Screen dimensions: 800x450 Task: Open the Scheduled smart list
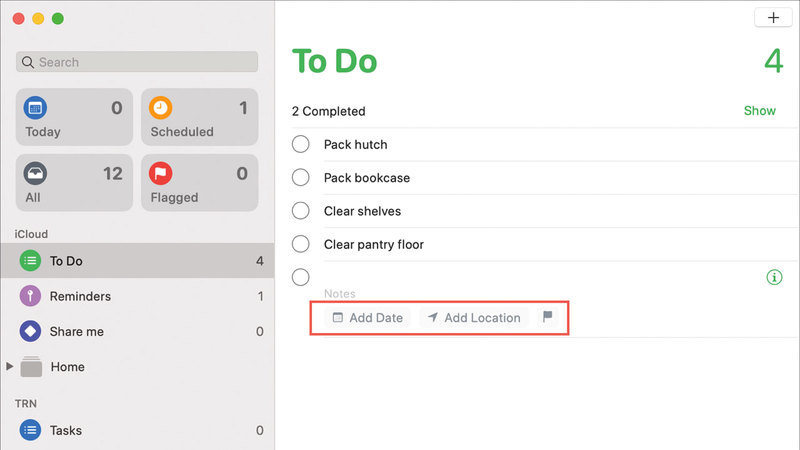[199, 117]
